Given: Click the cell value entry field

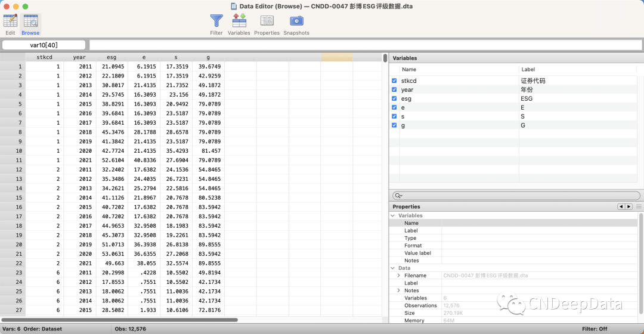Looking at the screenshot, I should (x=366, y=45).
